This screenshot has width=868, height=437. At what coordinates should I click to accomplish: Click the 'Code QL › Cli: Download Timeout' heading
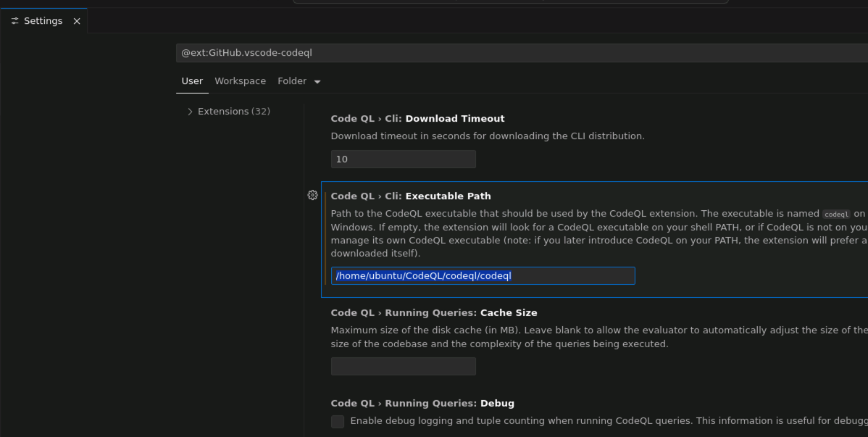tap(418, 119)
